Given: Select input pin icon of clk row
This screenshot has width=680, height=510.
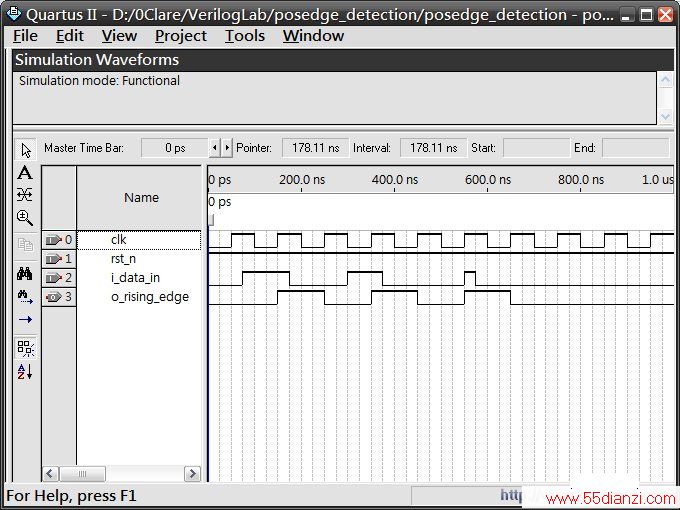Looking at the screenshot, I should [54, 239].
